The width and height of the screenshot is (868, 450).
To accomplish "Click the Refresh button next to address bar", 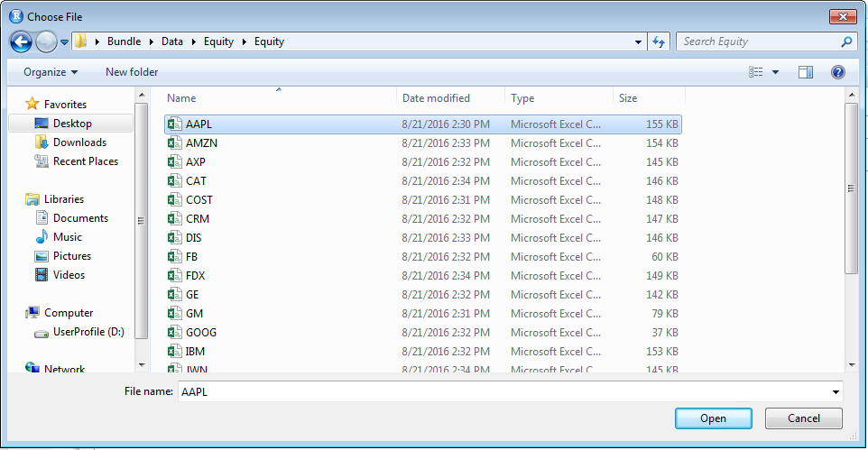I will 658,41.
